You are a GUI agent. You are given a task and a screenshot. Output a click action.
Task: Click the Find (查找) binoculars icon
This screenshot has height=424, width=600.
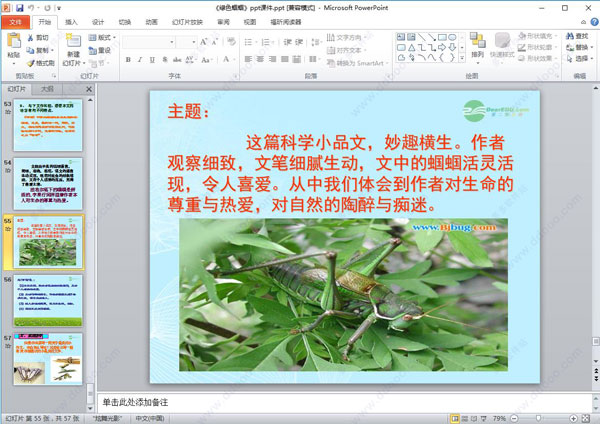pyautogui.click(x=570, y=36)
